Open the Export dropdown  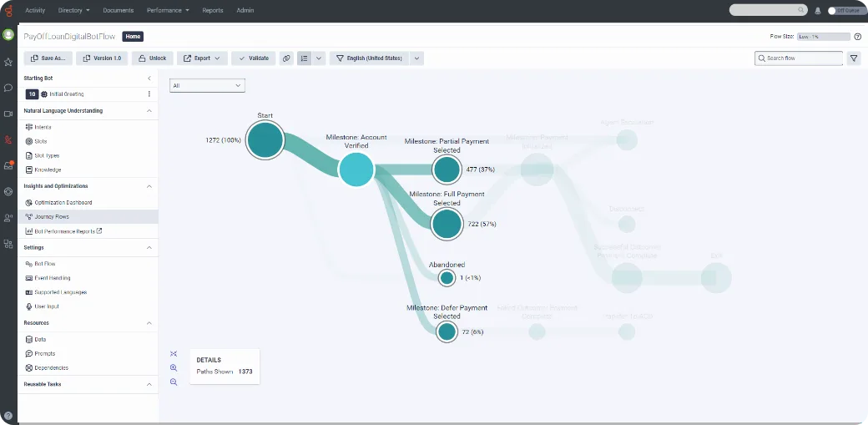pyautogui.click(x=202, y=58)
